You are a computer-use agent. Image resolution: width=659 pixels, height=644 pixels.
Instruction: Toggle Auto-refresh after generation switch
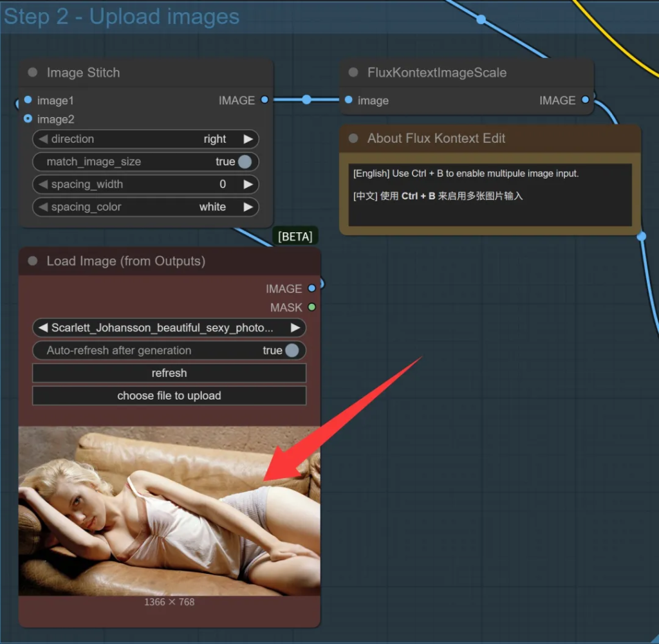292,351
